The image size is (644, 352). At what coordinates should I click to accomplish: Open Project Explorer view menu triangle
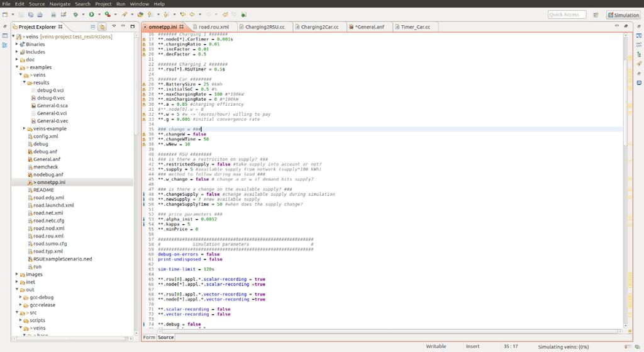[x=114, y=26]
